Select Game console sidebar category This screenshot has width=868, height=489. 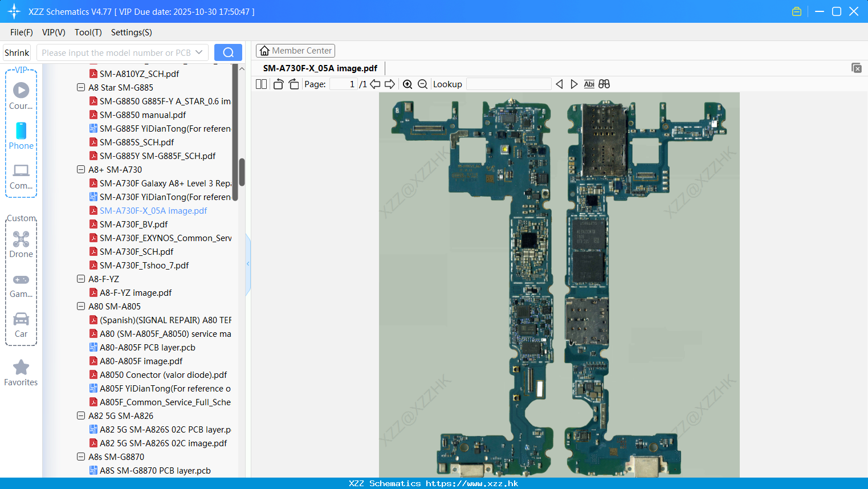click(x=21, y=285)
